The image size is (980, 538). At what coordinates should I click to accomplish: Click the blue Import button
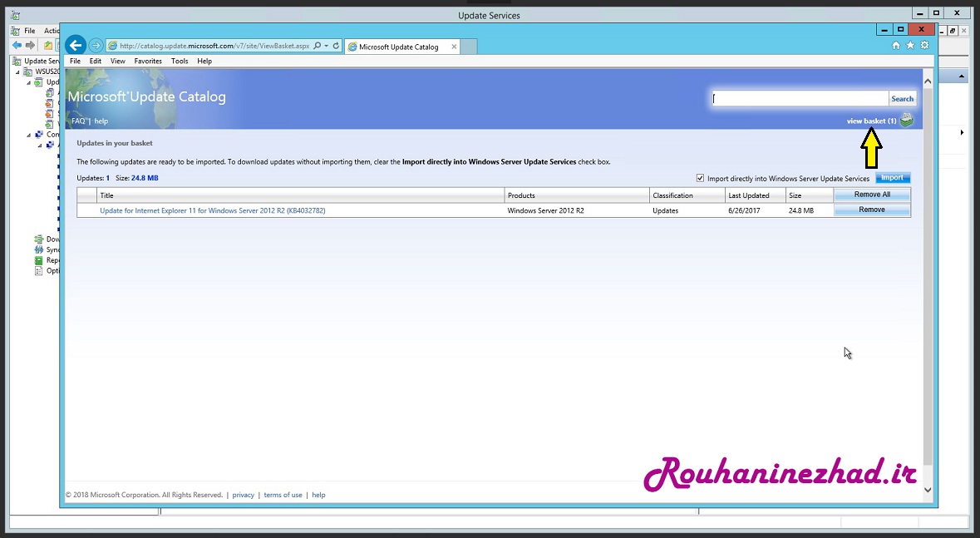(892, 178)
